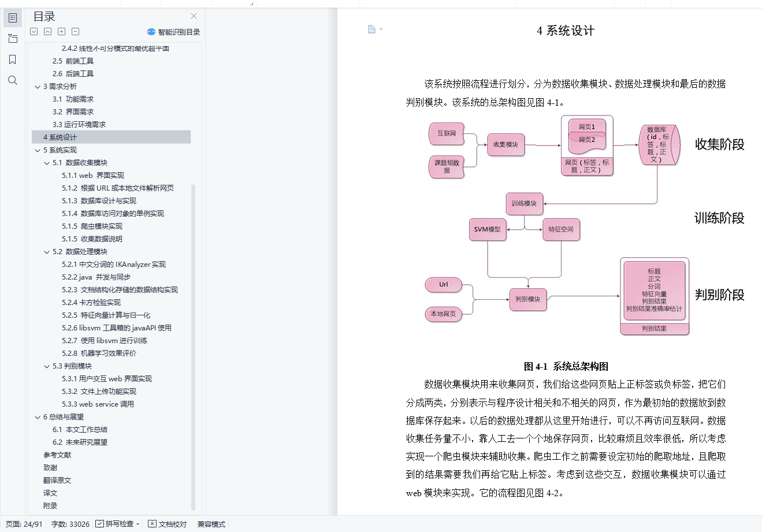Open the outline (目录) pane icon in sidebar
This screenshot has width=762, height=532.
pyautogui.click(x=13, y=18)
